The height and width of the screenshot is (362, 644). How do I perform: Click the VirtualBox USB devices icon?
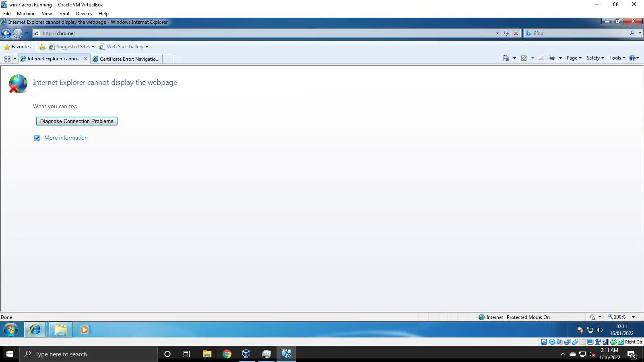(575, 342)
